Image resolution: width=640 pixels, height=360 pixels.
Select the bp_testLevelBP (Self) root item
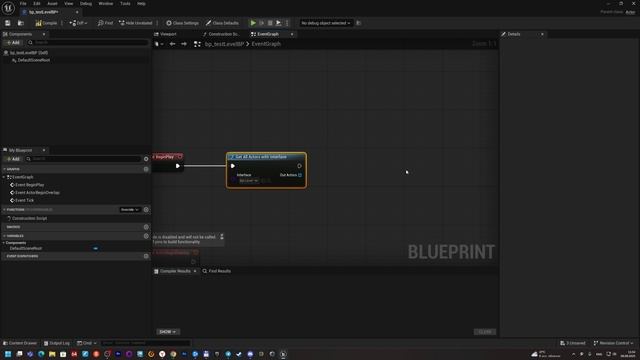(29, 53)
